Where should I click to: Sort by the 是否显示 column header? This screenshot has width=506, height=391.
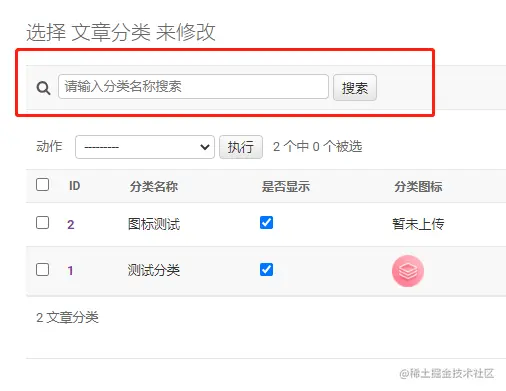tap(286, 186)
